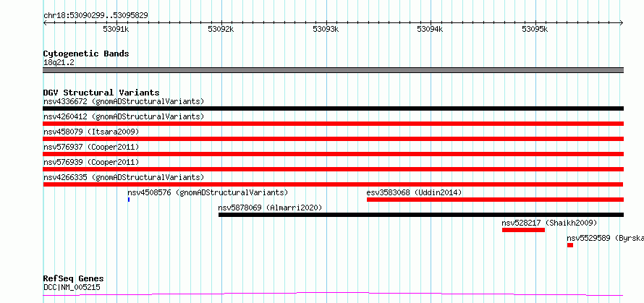Open nsv576937 (Cooper2011) variant bar
This screenshot has height=303, width=644.
click(333, 154)
